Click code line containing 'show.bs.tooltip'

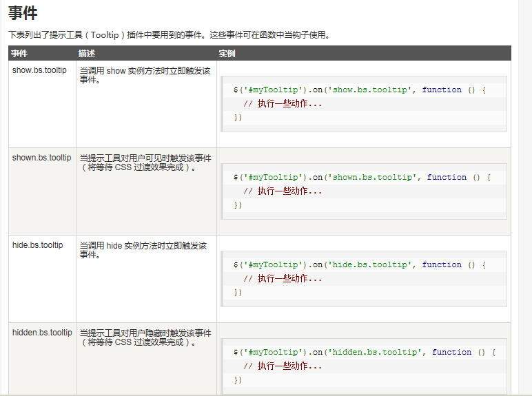(360, 90)
